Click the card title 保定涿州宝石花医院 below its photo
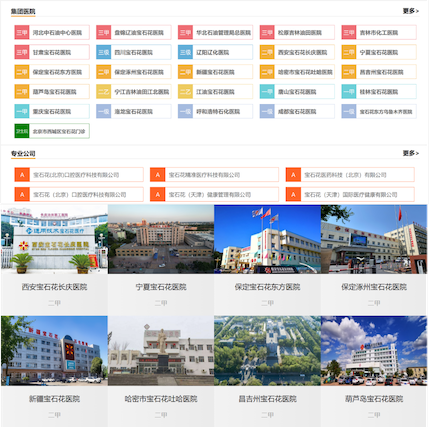Viewport: 429px width, 427px height. point(374,287)
